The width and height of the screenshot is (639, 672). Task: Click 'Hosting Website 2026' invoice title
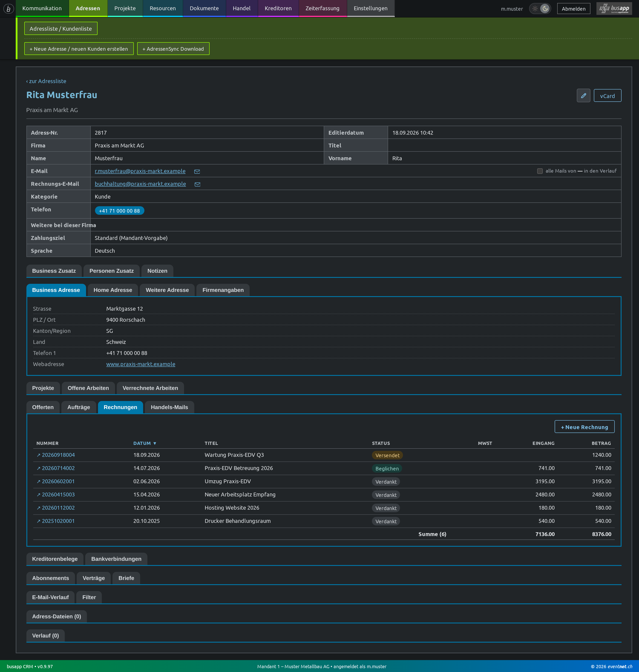232,508
